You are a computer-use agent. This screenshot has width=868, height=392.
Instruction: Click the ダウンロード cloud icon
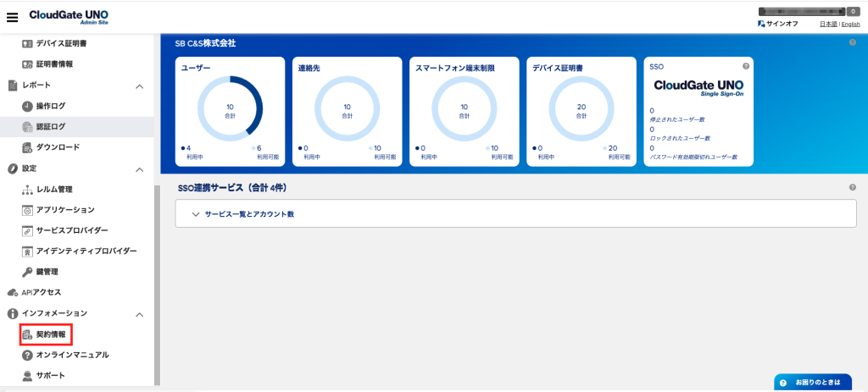[x=27, y=147]
